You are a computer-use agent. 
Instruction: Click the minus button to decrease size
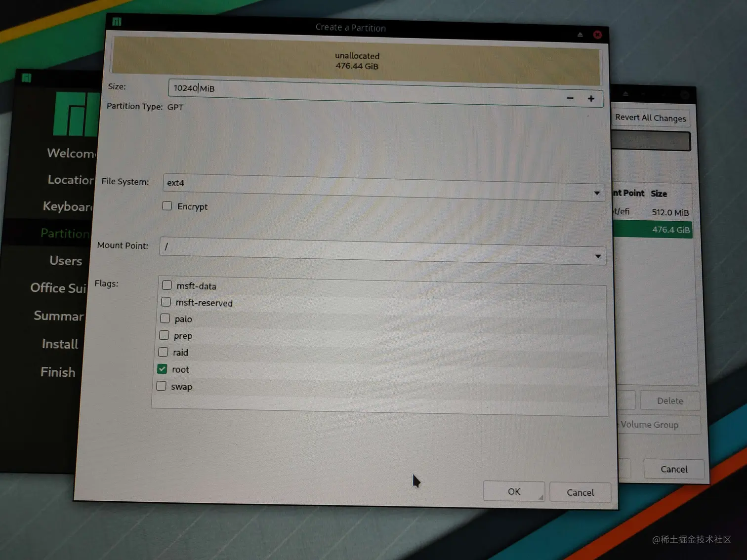(570, 98)
